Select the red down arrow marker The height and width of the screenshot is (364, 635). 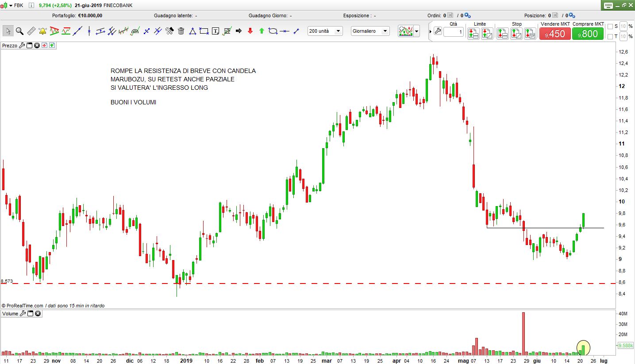(250, 31)
